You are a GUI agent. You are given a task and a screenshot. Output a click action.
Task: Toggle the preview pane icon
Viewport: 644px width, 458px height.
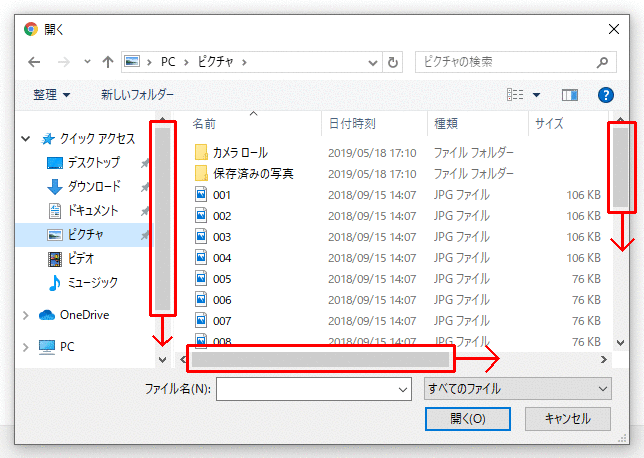click(570, 95)
